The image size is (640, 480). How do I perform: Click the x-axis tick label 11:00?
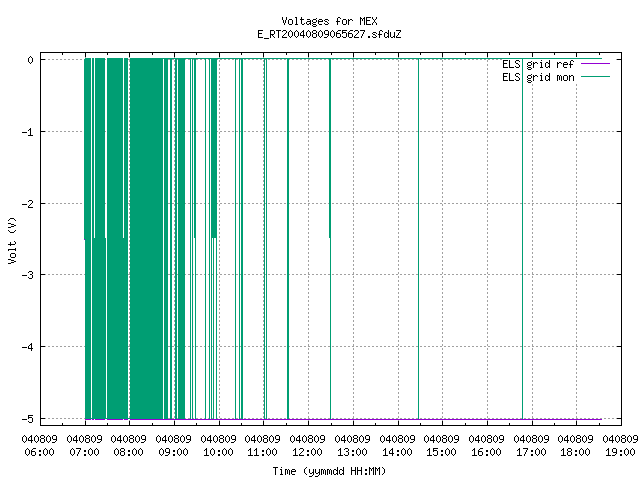263,452
